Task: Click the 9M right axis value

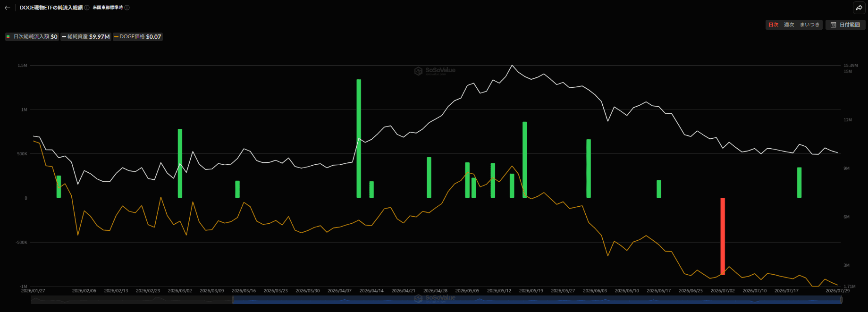Action: click(x=847, y=169)
